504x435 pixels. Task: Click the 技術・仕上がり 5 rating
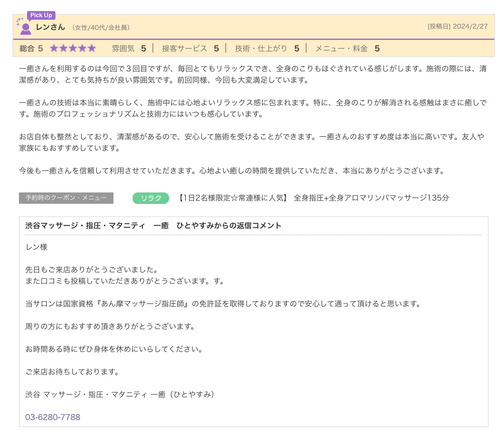pos(267,48)
